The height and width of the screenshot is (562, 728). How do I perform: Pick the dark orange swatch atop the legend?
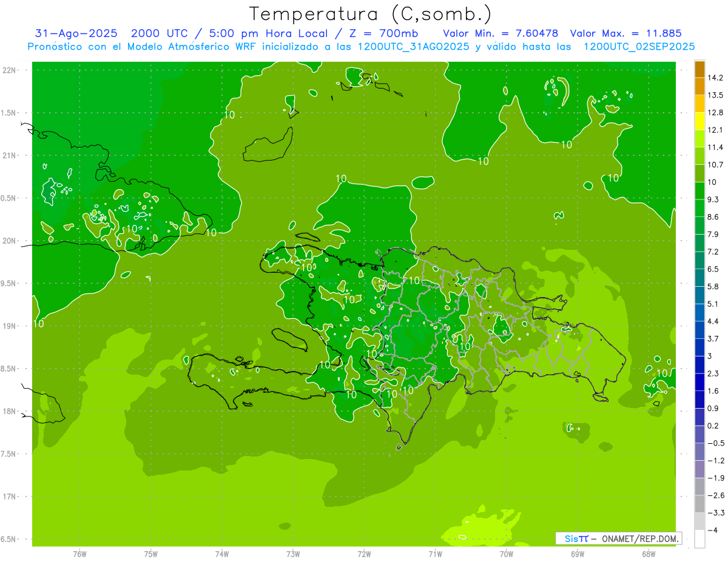699,69
